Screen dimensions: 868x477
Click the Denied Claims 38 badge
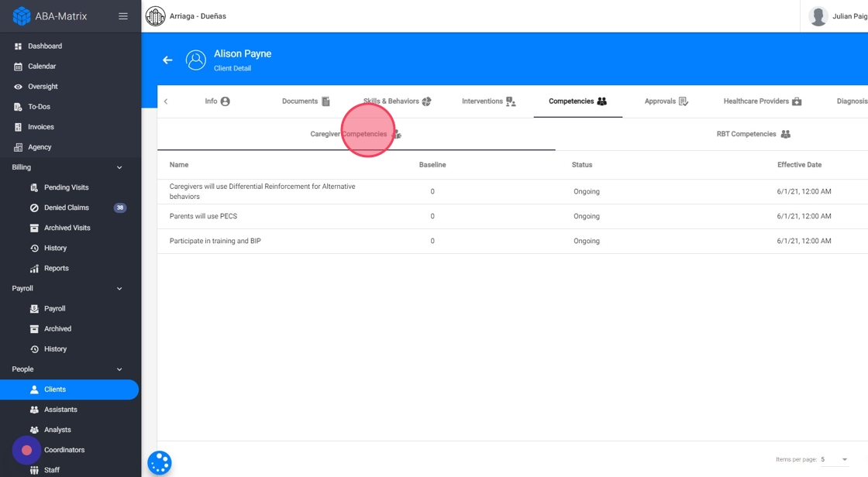pyautogui.click(x=120, y=208)
